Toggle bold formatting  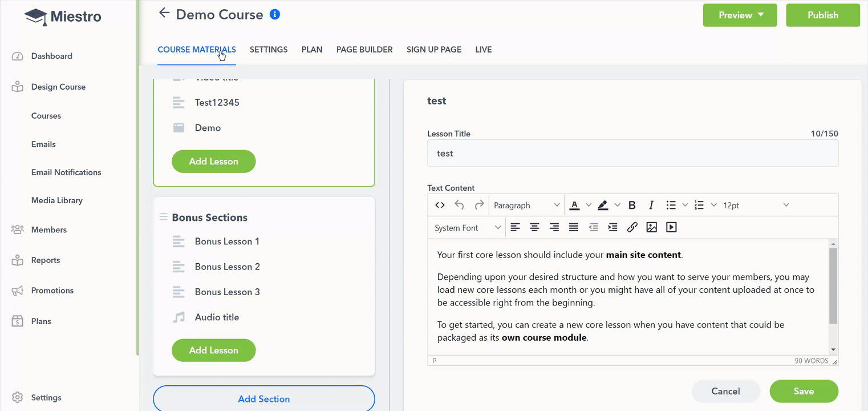632,205
